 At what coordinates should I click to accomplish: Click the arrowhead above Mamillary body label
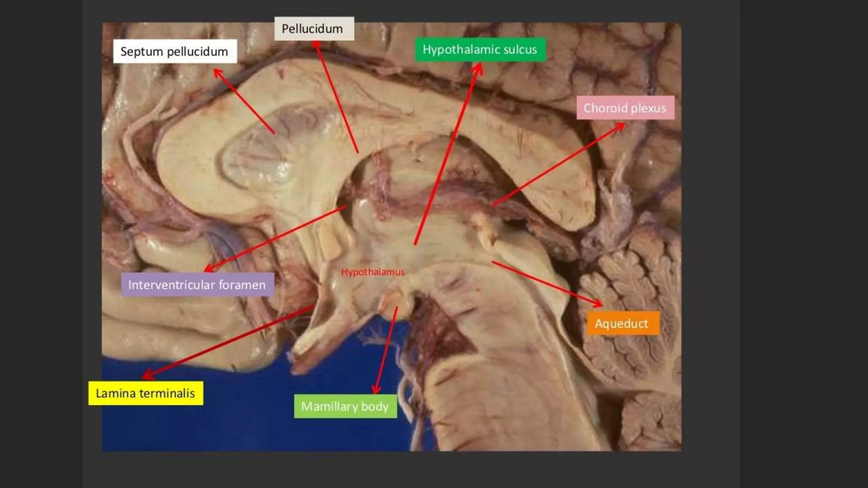pyautogui.click(x=376, y=389)
